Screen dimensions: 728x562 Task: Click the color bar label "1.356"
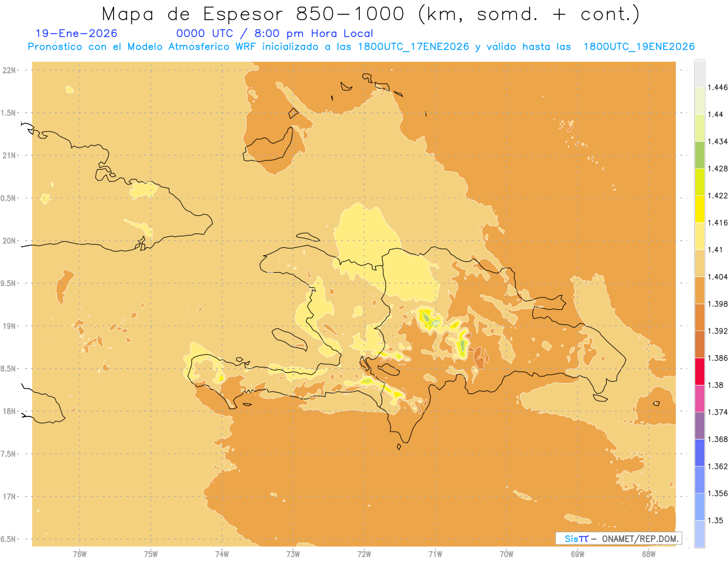[717, 493]
